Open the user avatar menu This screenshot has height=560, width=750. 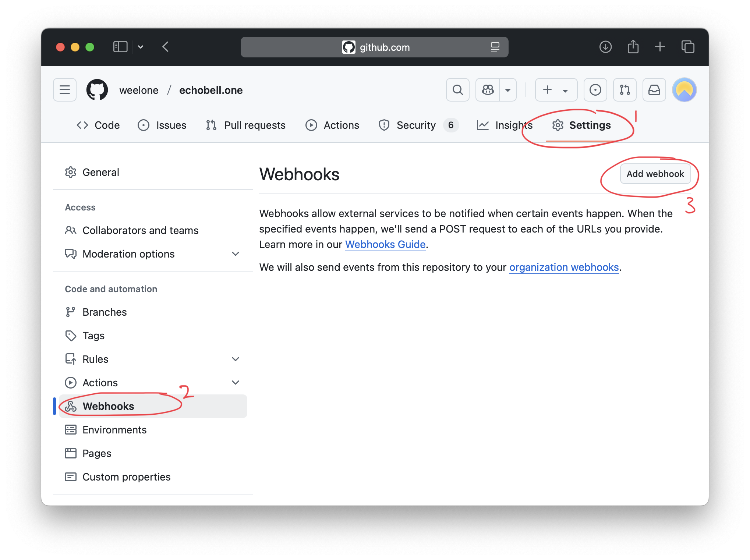(x=684, y=90)
